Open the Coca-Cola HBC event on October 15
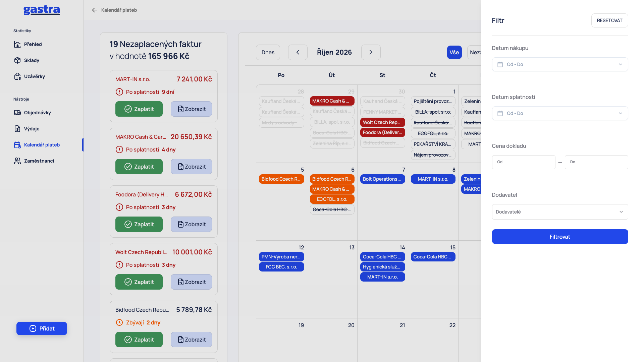The image size is (644, 362). click(x=433, y=257)
